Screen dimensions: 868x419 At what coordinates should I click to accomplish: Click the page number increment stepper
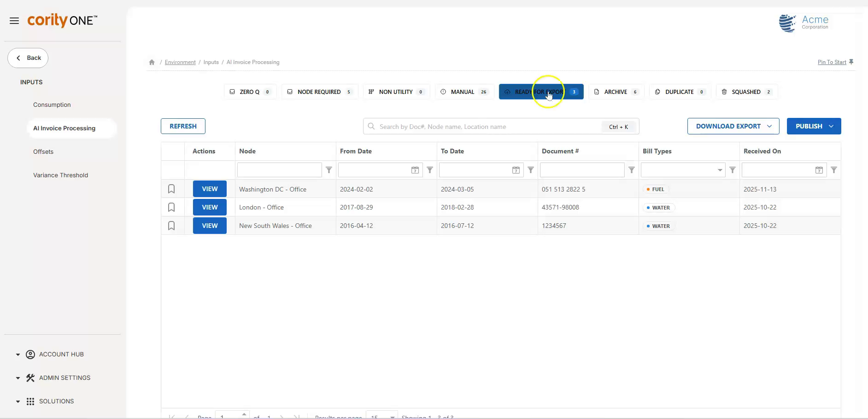click(x=244, y=414)
